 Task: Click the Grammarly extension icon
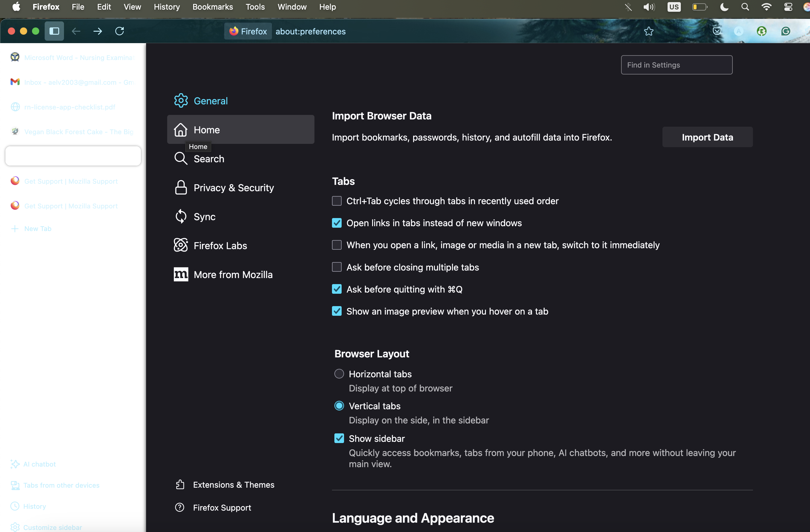[x=786, y=31]
